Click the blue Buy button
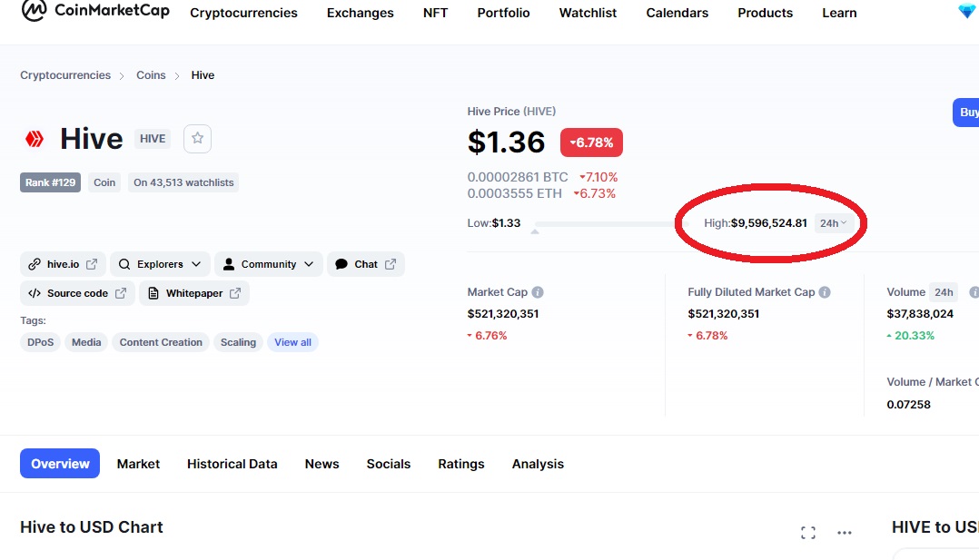 (966, 113)
